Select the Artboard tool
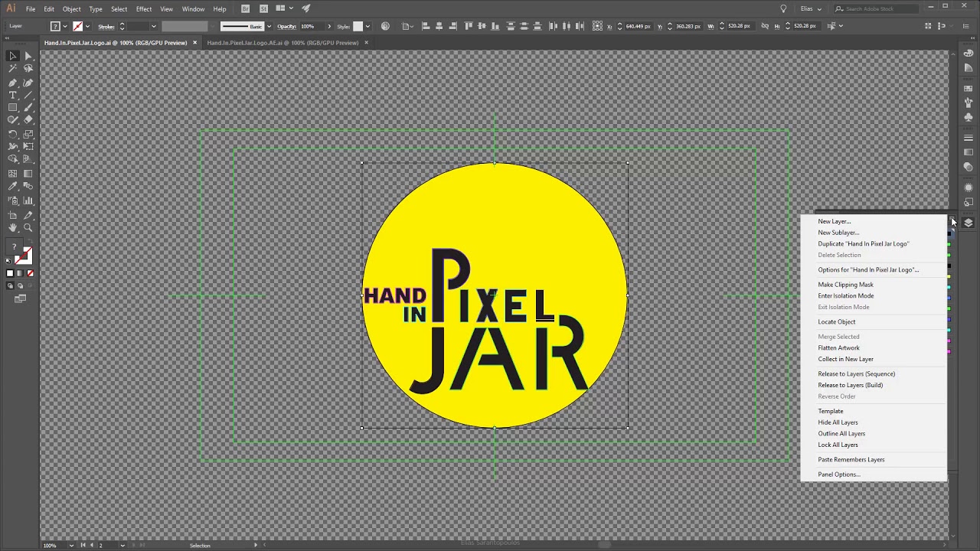The height and width of the screenshot is (551, 980). (x=12, y=215)
